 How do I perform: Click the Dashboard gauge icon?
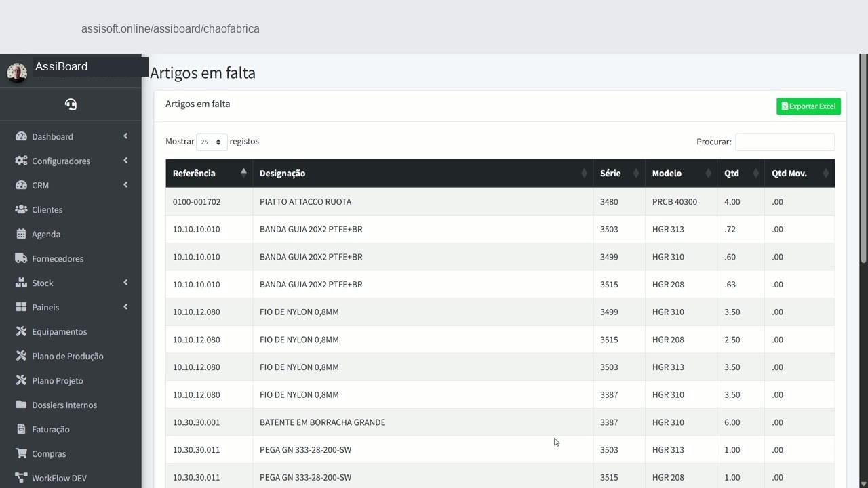click(x=21, y=136)
